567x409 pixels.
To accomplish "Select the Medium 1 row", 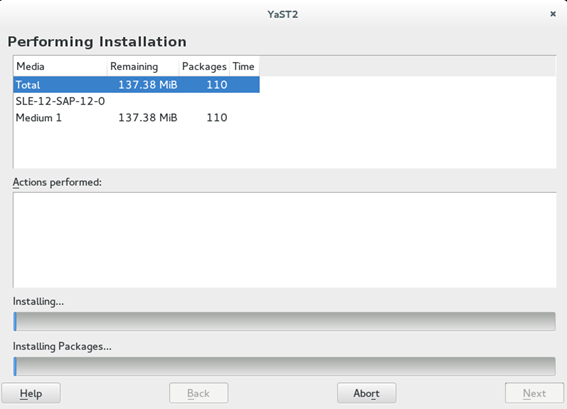I will click(137, 118).
